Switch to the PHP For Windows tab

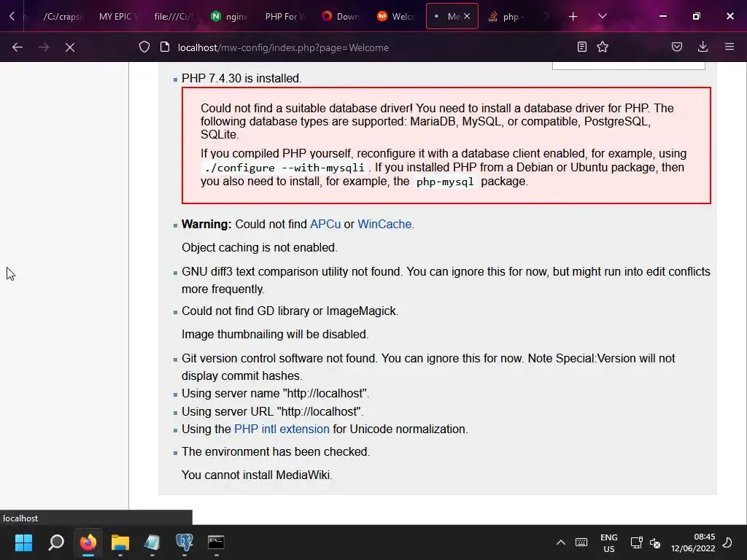click(285, 16)
